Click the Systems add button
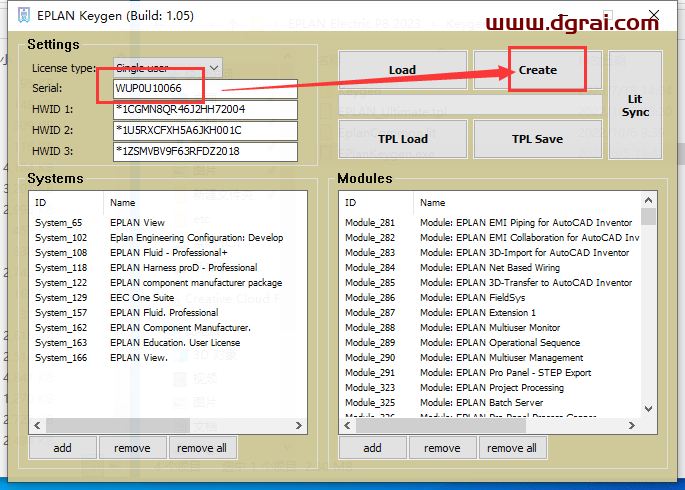685x490 pixels. point(62,448)
